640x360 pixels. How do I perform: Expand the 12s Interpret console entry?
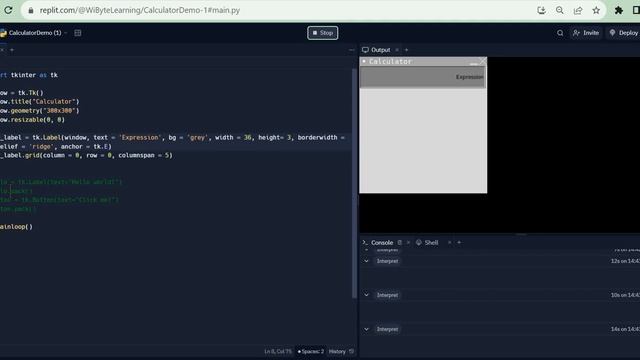click(x=366, y=261)
